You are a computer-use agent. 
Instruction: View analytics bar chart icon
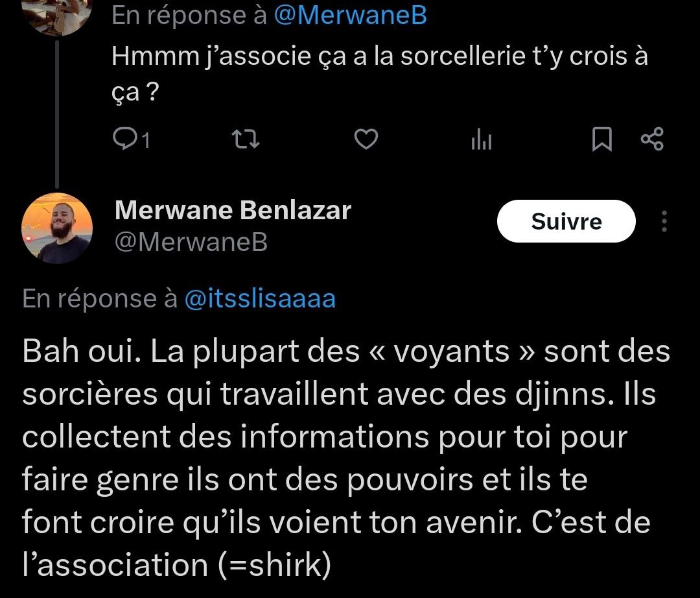481,139
